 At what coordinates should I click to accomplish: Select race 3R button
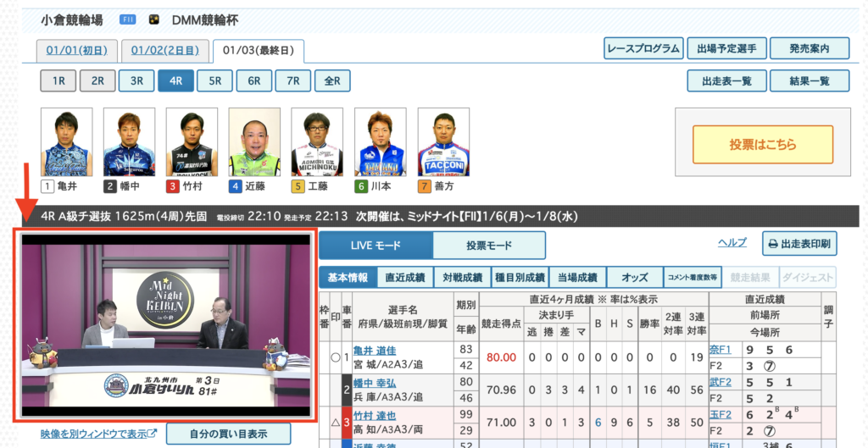pyautogui.click(x=136, y=80)
